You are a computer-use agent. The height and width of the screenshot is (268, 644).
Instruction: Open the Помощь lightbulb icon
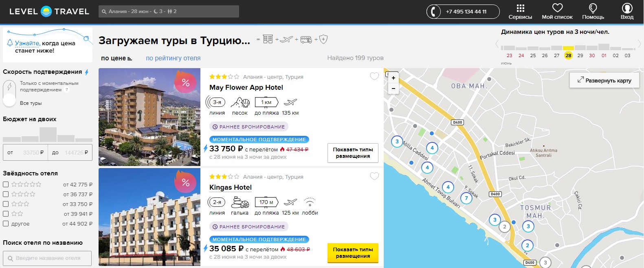coord(593,8)
